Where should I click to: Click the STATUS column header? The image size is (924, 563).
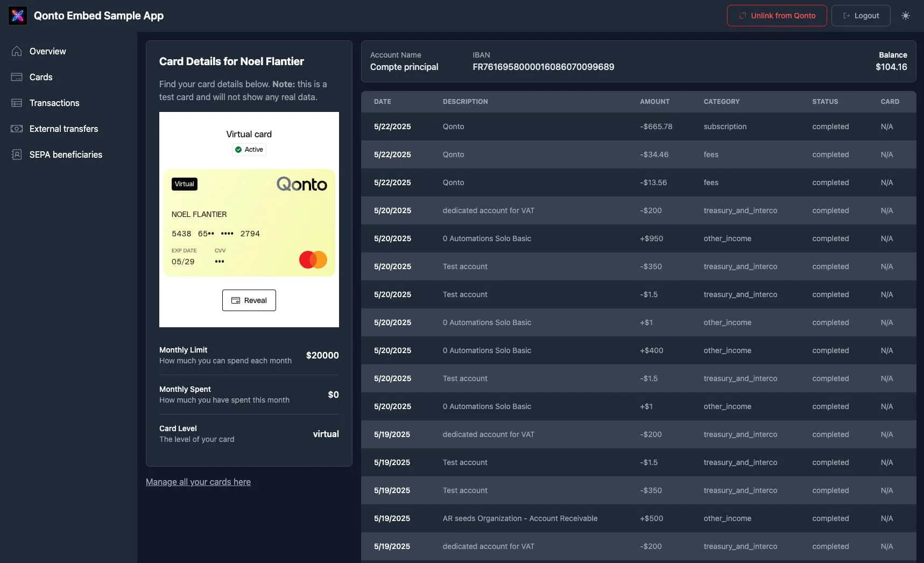point(825,101)
